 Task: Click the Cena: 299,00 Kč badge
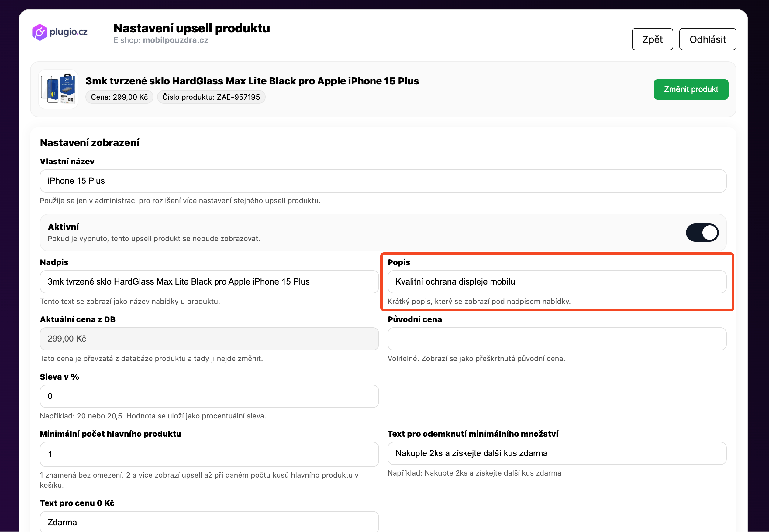119,97
